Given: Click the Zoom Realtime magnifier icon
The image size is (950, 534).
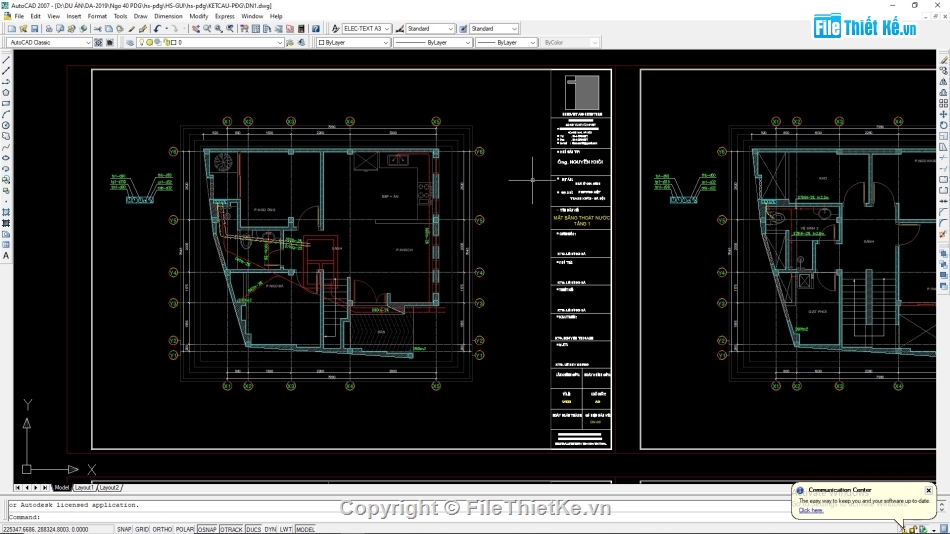Looking at the screenshot, I should pyautogui.click(x=207, y=28).
